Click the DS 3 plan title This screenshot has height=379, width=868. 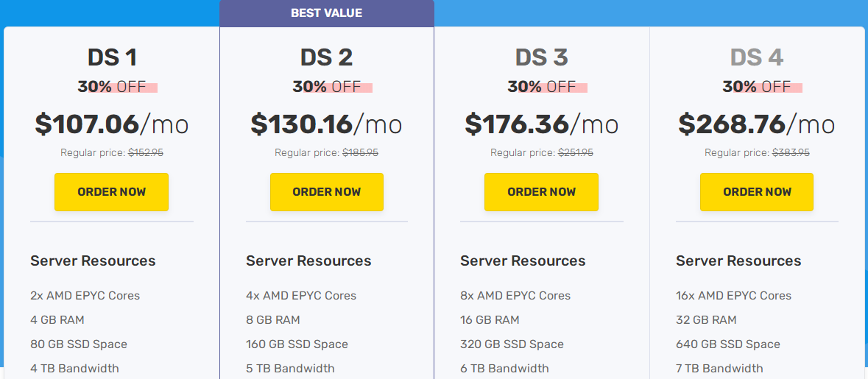pyautogui.click(x=541, y=57)
